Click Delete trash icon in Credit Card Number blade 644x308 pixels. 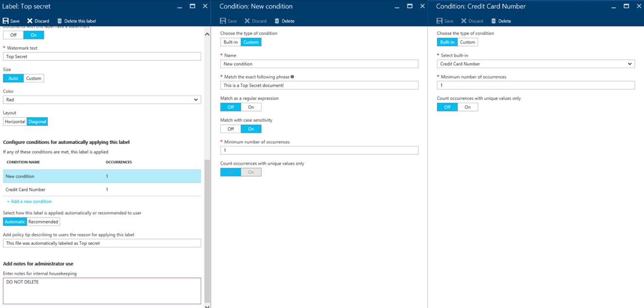[494, 21]
